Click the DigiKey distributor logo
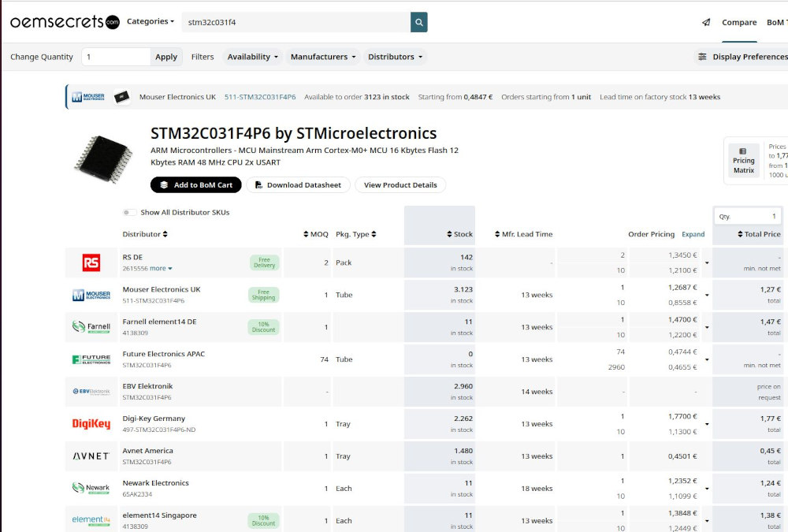Viewport: 788px width, 532px height. coord(91,424)
